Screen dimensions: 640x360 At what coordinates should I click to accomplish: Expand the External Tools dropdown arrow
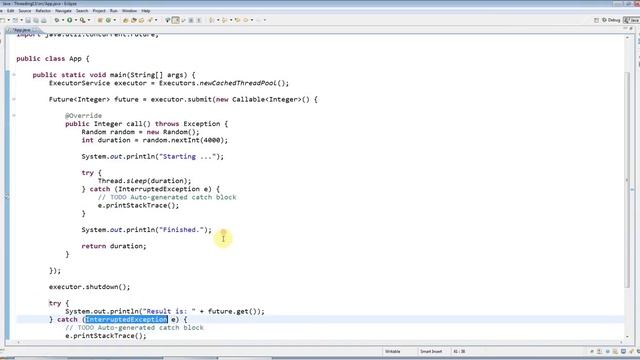(89, 20)
